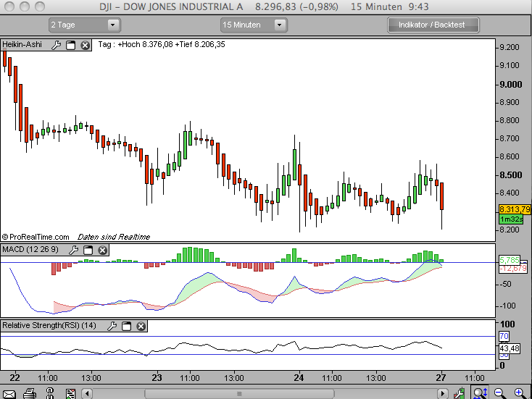The height and width of the screenshot is (399, 532).
Task: Click the 'Indikator / Backtest' button
Action: tap(433, 25)
